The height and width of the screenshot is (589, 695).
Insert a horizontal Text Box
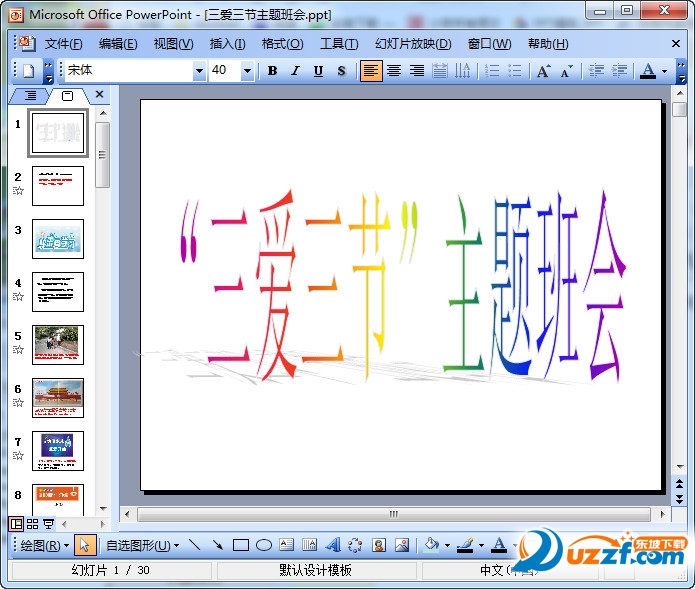pyautogui.click(x=287, y=545)
